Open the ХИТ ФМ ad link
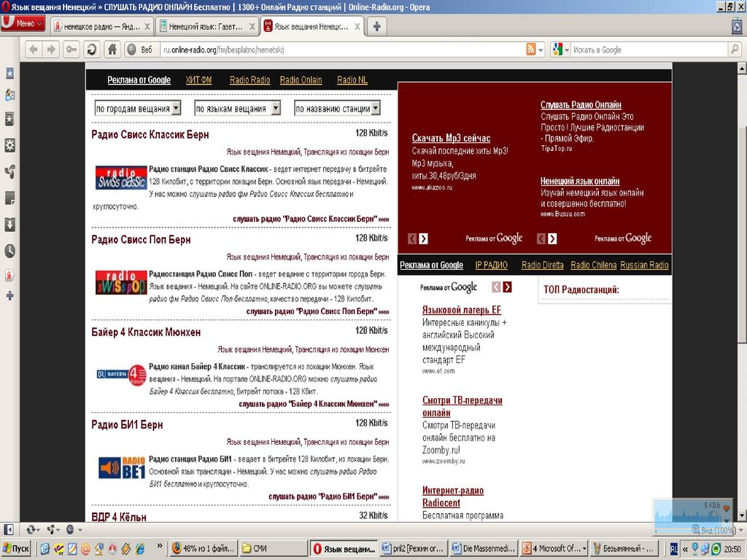The height and width of the screenshot is (560, 747). point(198,80)
